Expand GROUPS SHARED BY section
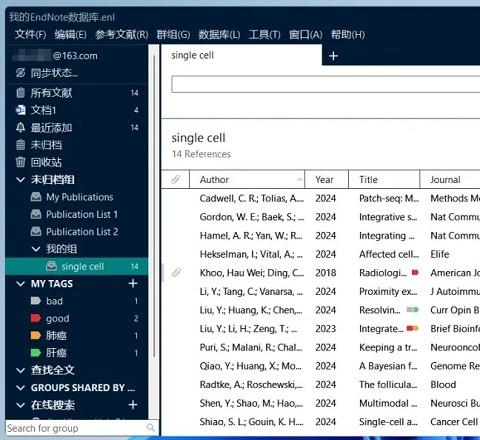This screenshot has height=440, width=480. (21, 388)
